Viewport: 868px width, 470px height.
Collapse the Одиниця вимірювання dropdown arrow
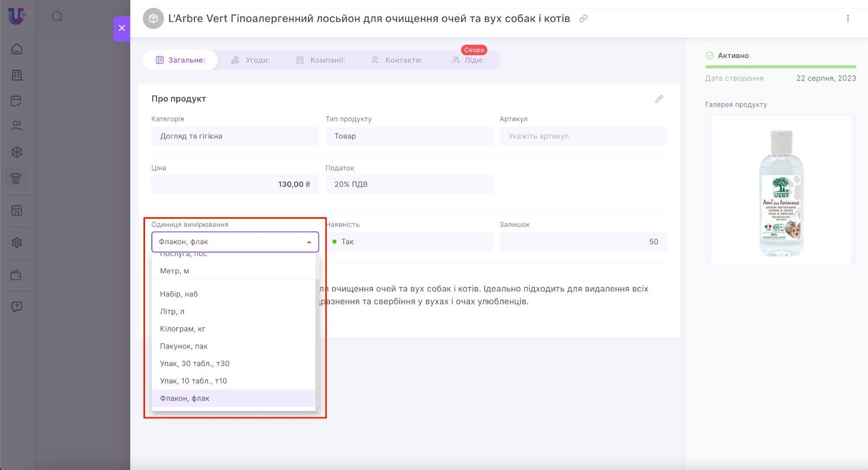pyautogui.click(x=309, y=242)
